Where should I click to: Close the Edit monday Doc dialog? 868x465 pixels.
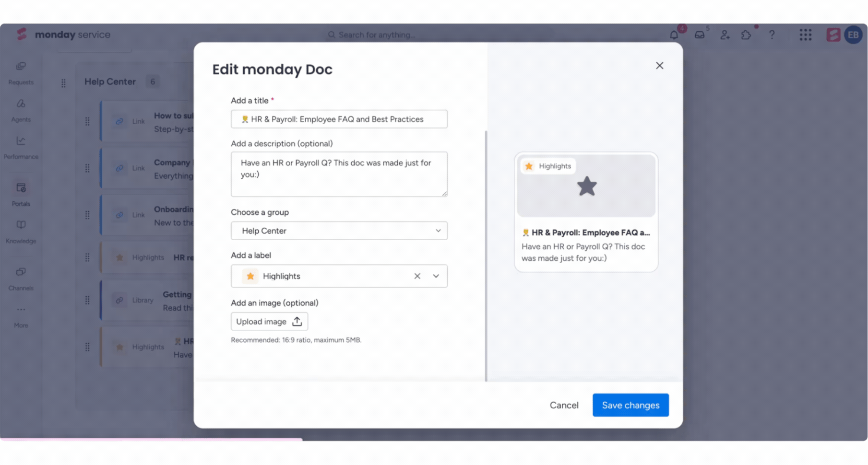(x=659, y=66)
